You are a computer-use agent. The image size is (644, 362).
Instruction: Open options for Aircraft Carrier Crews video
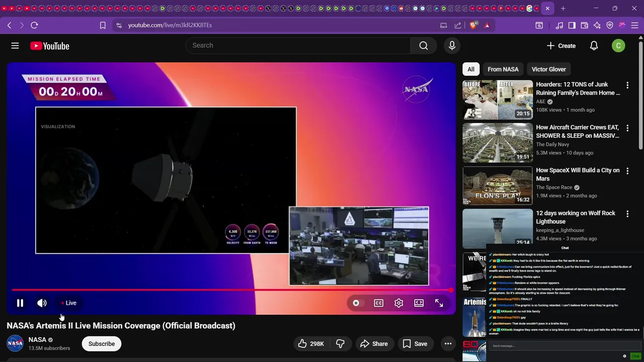click(627, 128)
